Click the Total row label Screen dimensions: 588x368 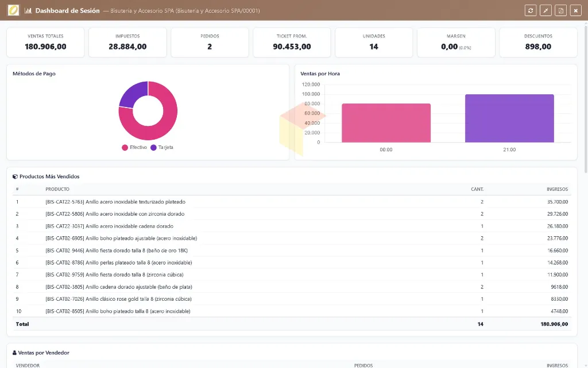[22, 324]
